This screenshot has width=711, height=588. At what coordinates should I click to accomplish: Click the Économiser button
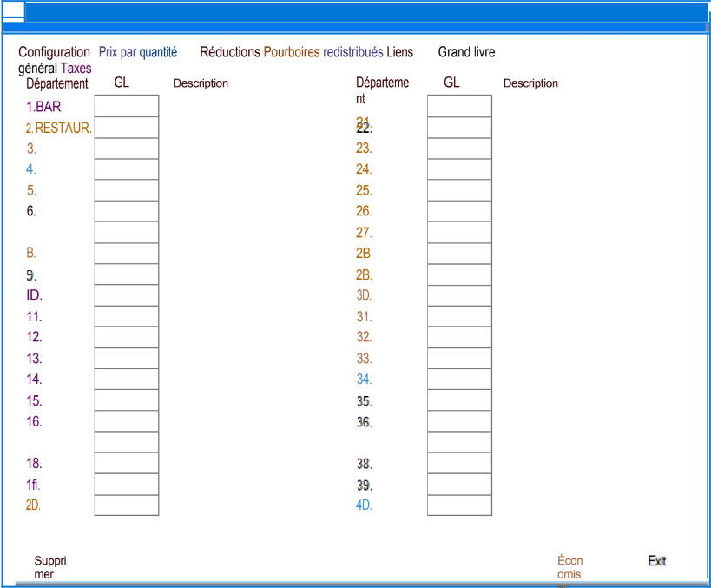tap(570, 566)
